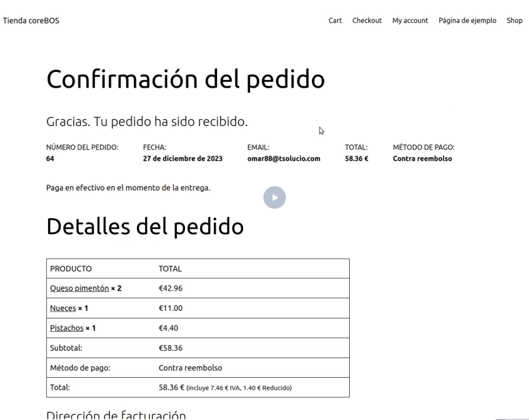This screenshot has width=529, height=420.
Task: Navigate to the Shop page
Action: (x=514, y=21)
